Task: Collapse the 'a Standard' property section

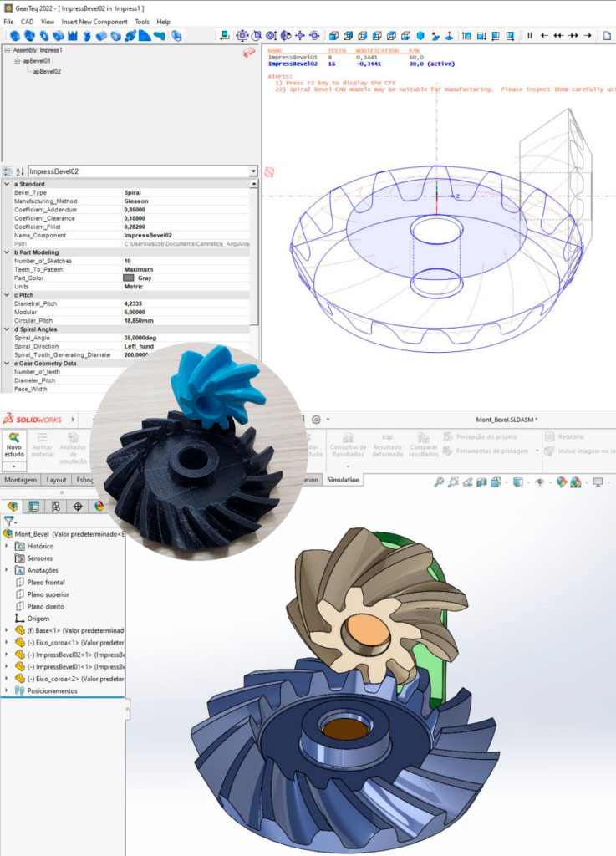Action: click(7, 184)
